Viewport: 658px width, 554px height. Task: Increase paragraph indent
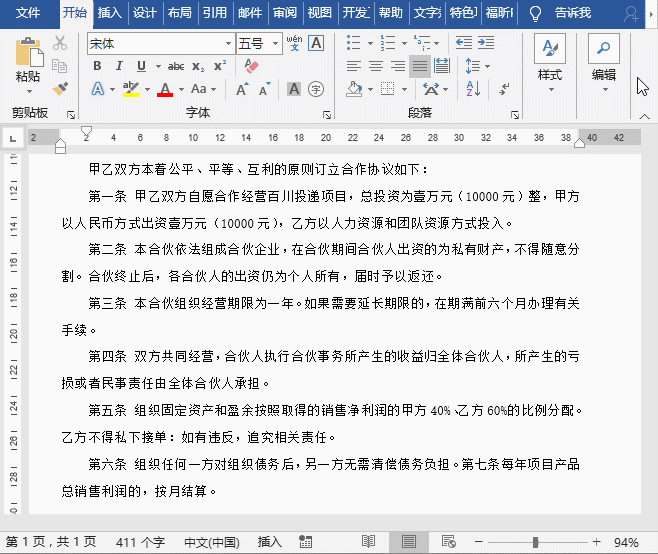[x=486, y=43]
